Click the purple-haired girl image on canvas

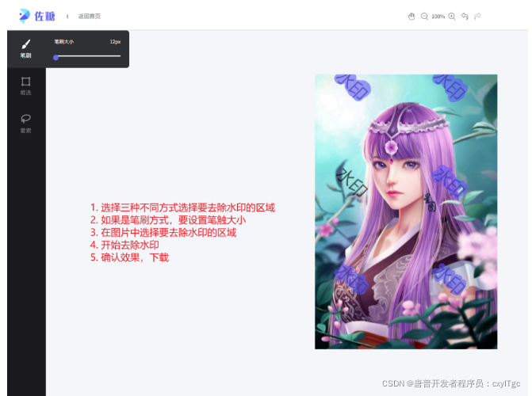(406, 211)
